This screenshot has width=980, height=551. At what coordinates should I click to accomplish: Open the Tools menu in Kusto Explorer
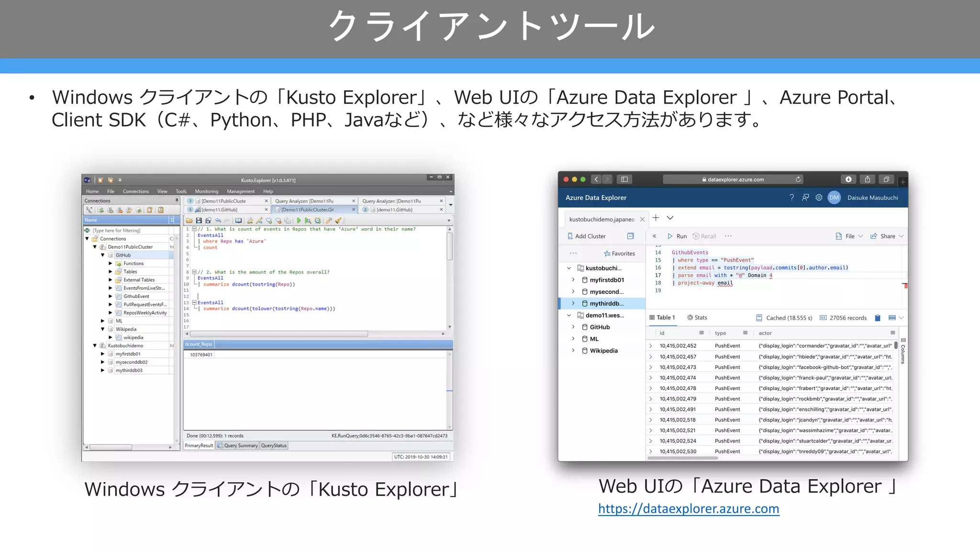coord(181,191)
